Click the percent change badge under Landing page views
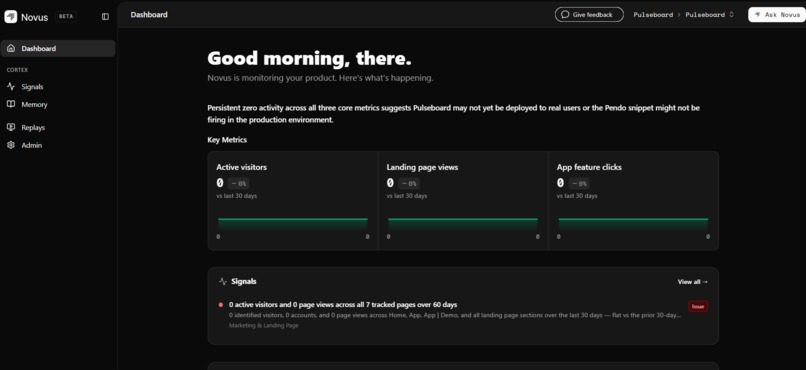This screenshot has width=806, height=370. 409,183
